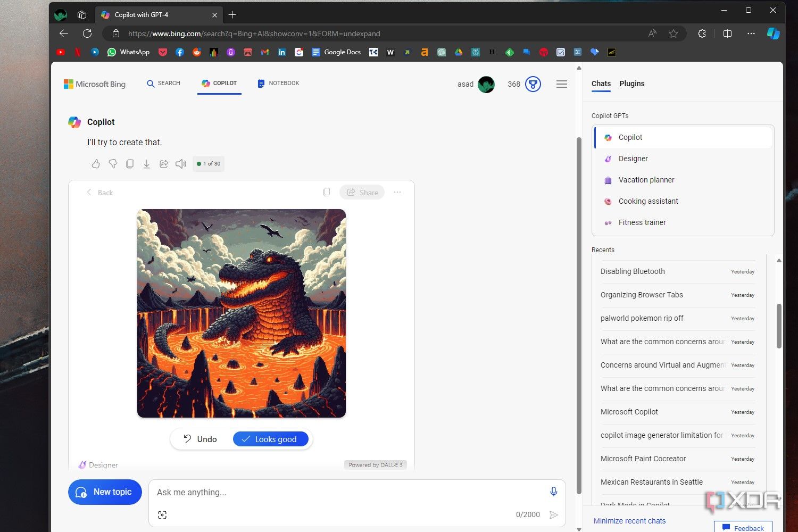798x532 pixels.
Task: Open the Netflix bookmark
Action: coord(78,52)
